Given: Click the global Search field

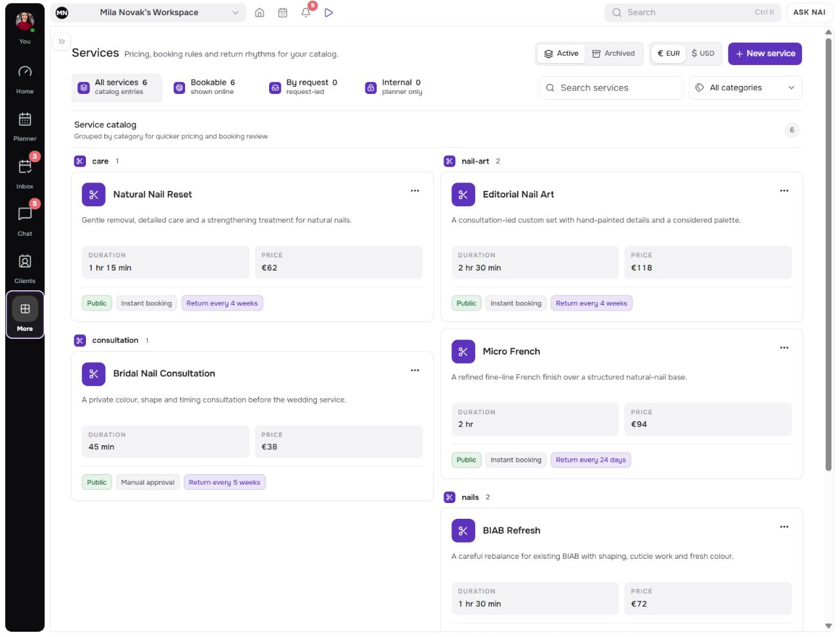Looking at the screenshot, I should (693, 12).
